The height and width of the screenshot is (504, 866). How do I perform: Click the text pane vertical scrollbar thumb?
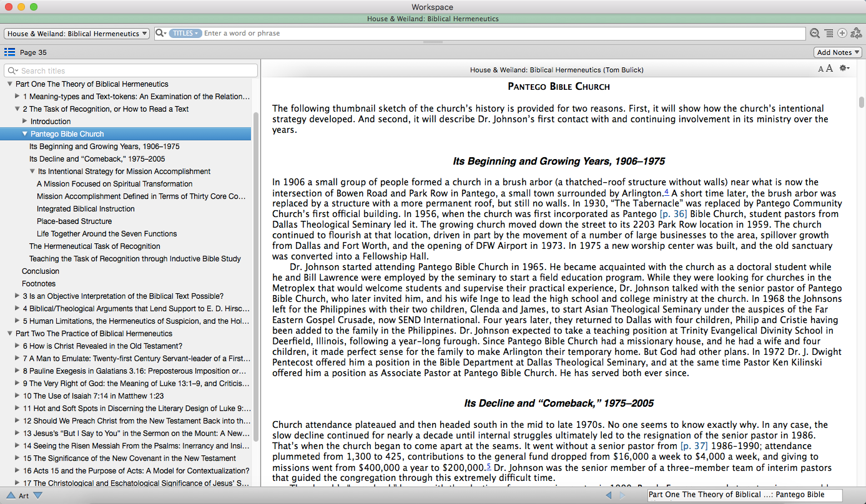861,102
